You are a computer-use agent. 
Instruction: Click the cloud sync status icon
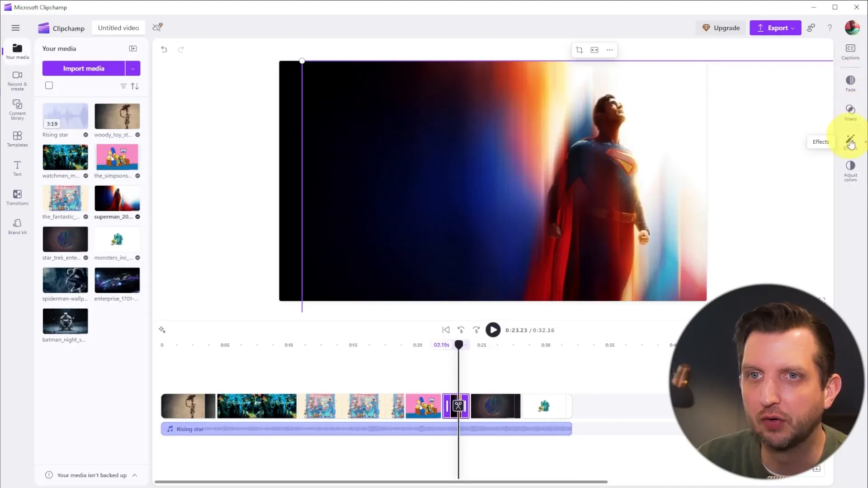[157, 27]
